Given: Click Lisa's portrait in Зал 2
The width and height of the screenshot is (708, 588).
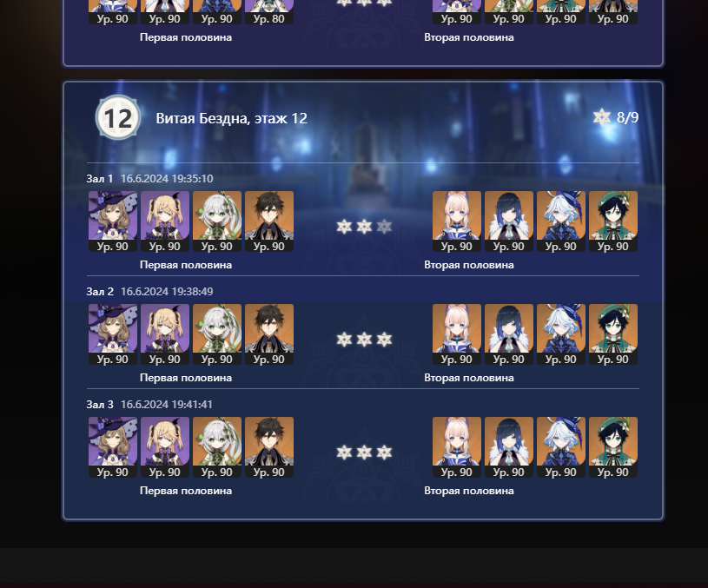Looking at the screenshot, I should click(113, 334).
